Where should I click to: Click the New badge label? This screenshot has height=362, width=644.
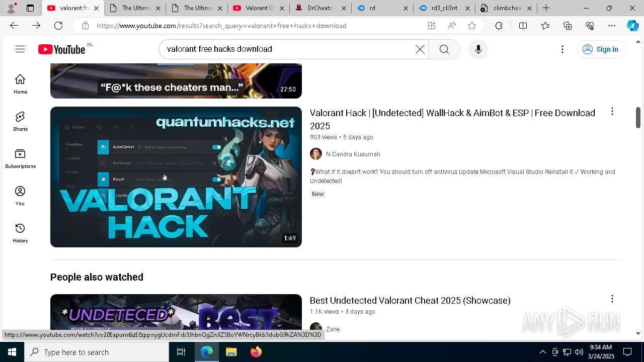[318, 194]
